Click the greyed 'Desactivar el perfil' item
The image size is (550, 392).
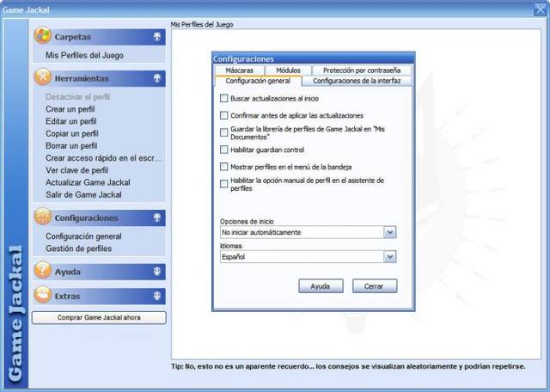(x=77, y=97)
